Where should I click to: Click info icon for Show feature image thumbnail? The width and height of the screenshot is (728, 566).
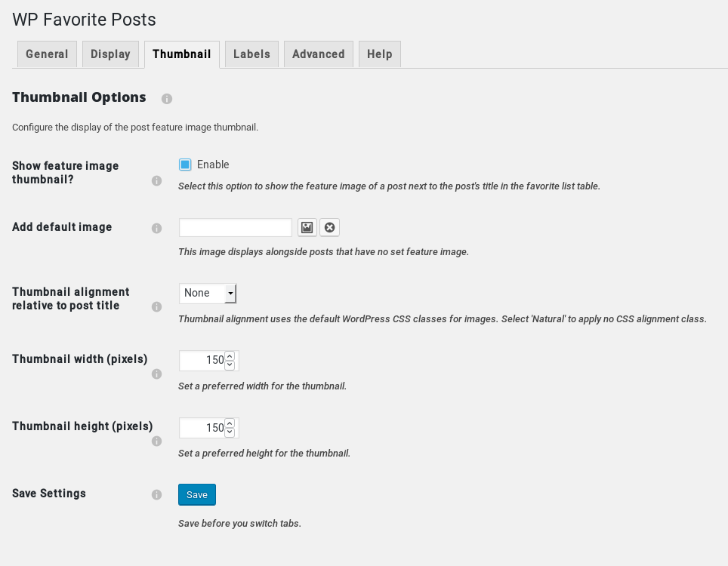coord(156,181)
